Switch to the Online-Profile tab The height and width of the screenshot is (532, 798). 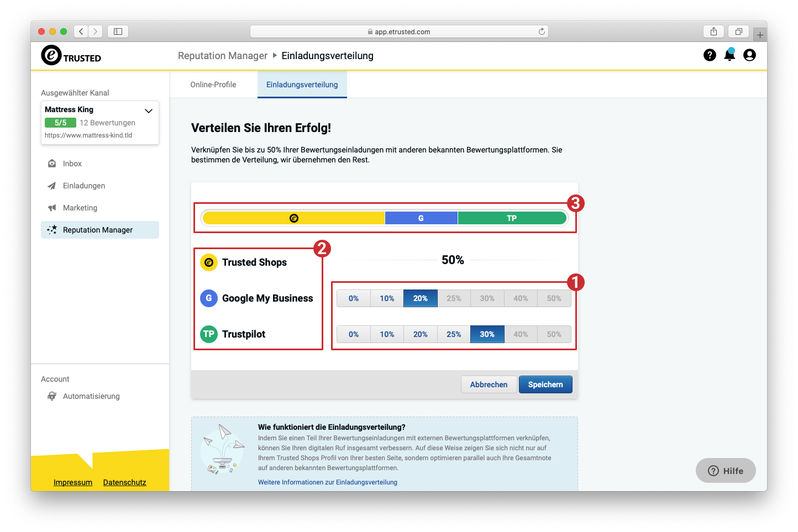point(213,85)
